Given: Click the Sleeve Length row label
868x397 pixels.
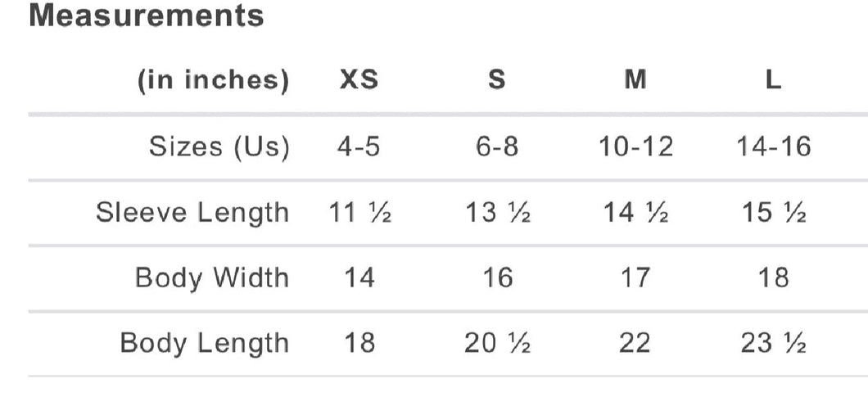Looking at the screenshot, I should point(192,212).
